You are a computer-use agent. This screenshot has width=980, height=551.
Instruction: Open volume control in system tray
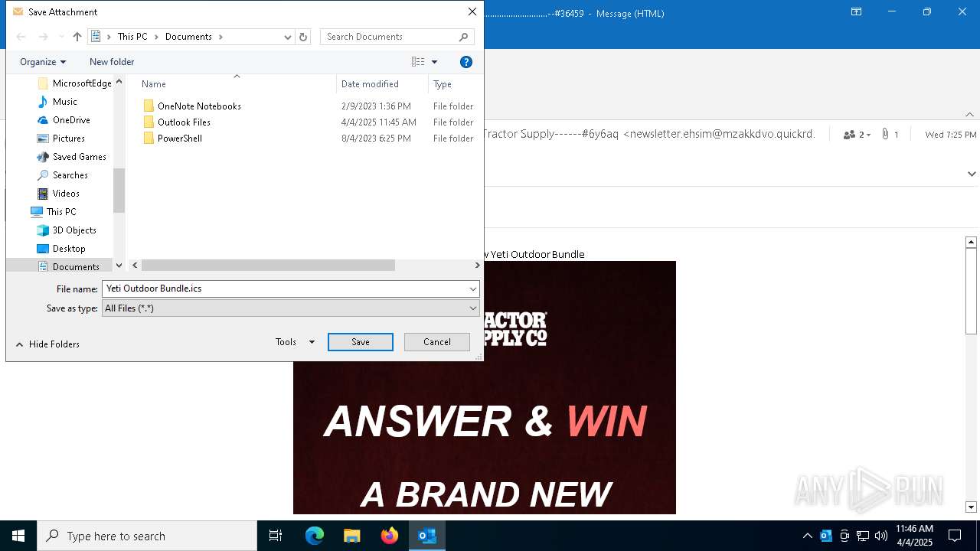(x=881, y=536)
